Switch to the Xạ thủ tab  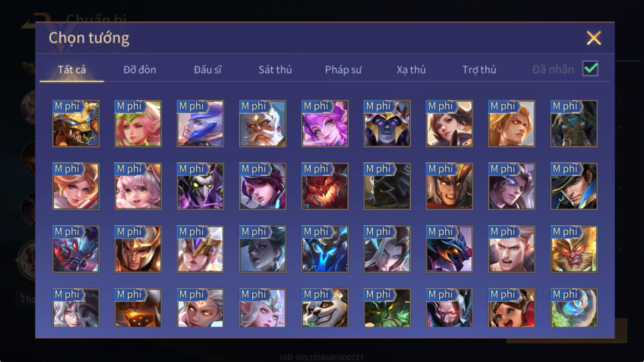pyautogui.click(x=411, y=70)
